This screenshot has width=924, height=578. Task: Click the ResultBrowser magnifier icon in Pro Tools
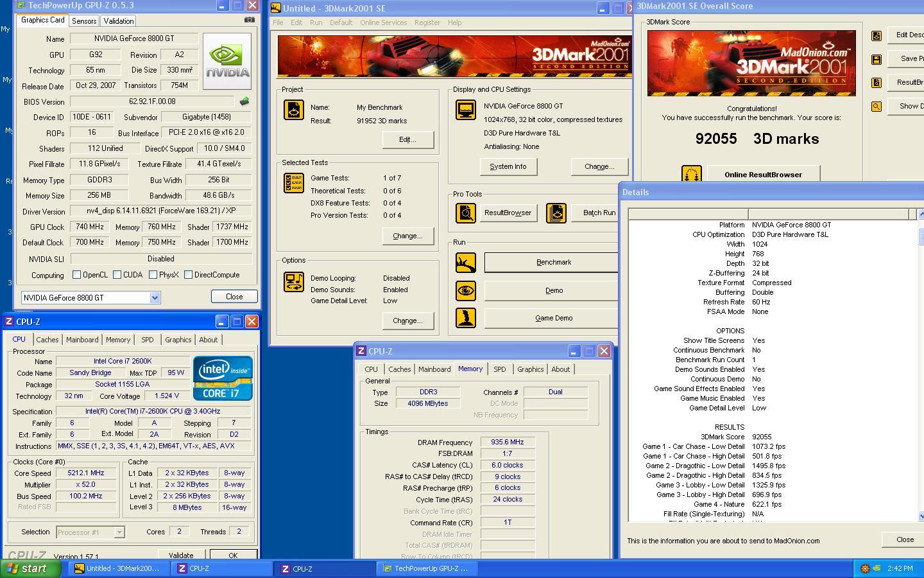point(466,213)
